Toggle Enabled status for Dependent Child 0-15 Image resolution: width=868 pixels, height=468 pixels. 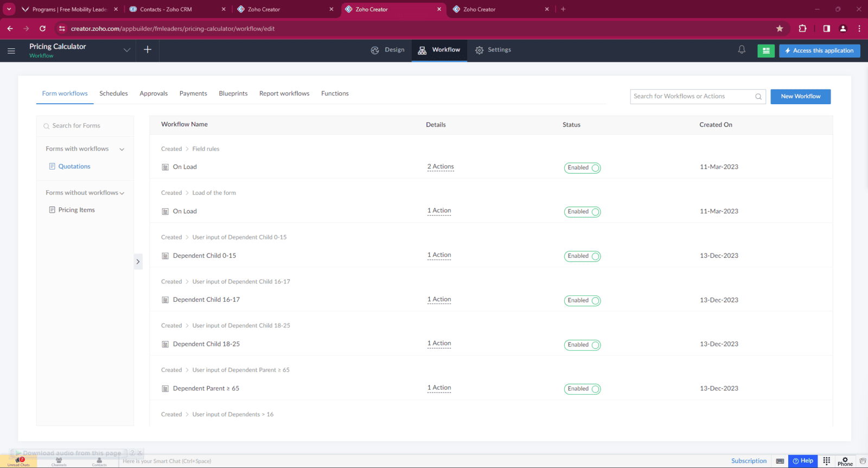click(x=583, y=256)
